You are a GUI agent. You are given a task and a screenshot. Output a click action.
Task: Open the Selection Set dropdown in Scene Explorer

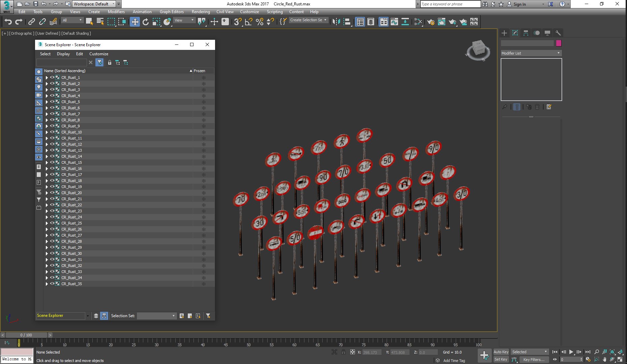tap(157, 316)
